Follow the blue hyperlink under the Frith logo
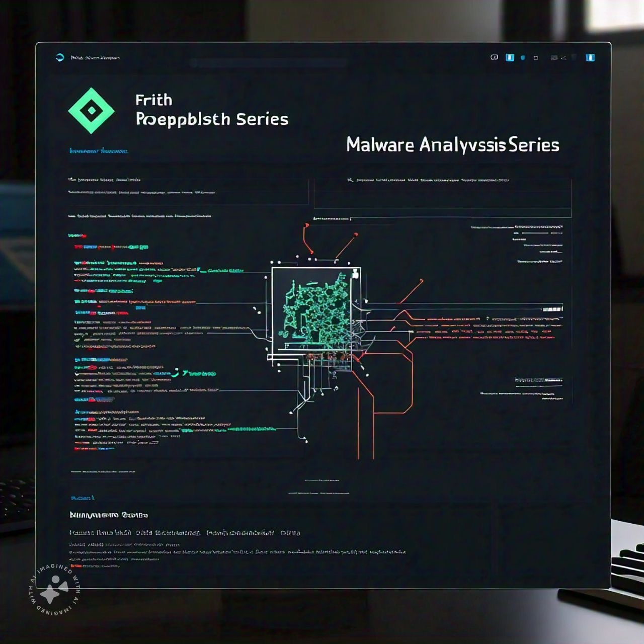The height and width of the screenshot is (644, 644). [x=98, y=149]
